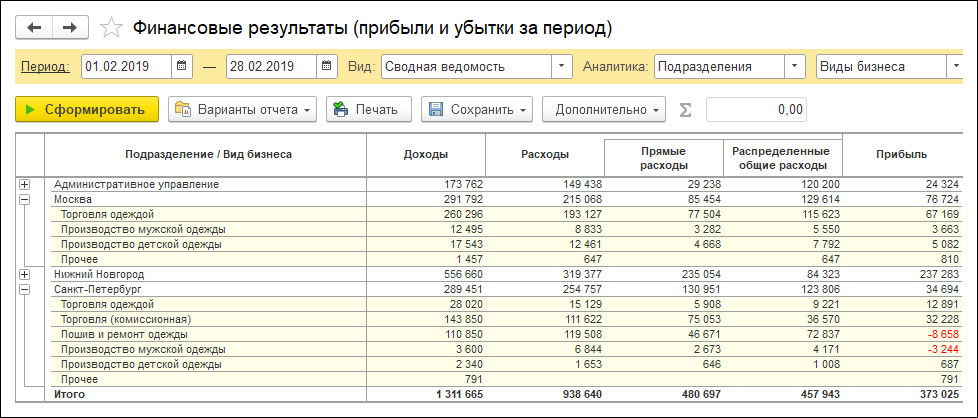Open calendar for end date 28.02.2019
Screen dimensions: 978x418
327,67
